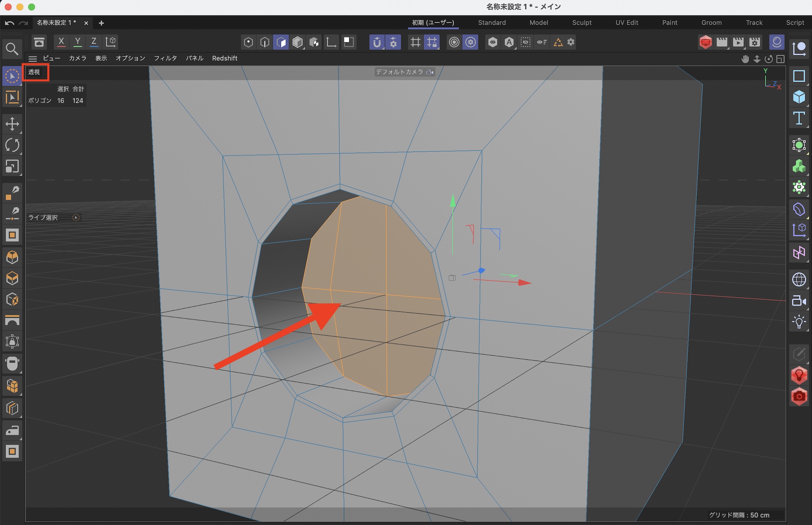Toggle the locked workplane icon
This screenshot has width=812, height=525.
[432, 42]
